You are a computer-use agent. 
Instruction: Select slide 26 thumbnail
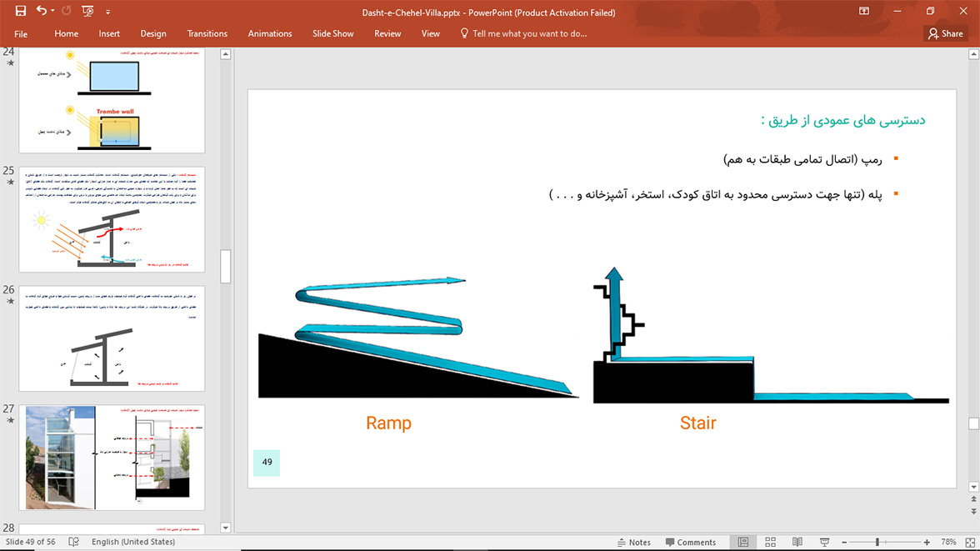112,338
